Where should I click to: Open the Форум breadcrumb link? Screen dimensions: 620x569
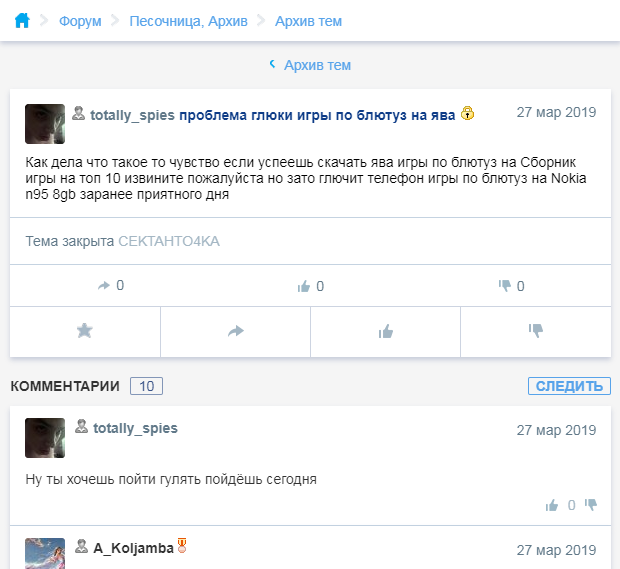[80, 21]
